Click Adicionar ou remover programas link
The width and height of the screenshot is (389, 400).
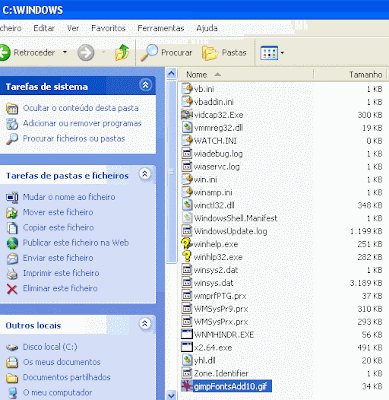pyautogui.click(x=82, y=123)
